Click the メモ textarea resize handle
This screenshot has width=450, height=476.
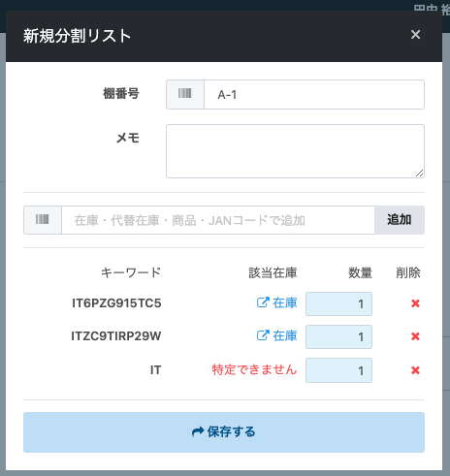click(419, 174)
